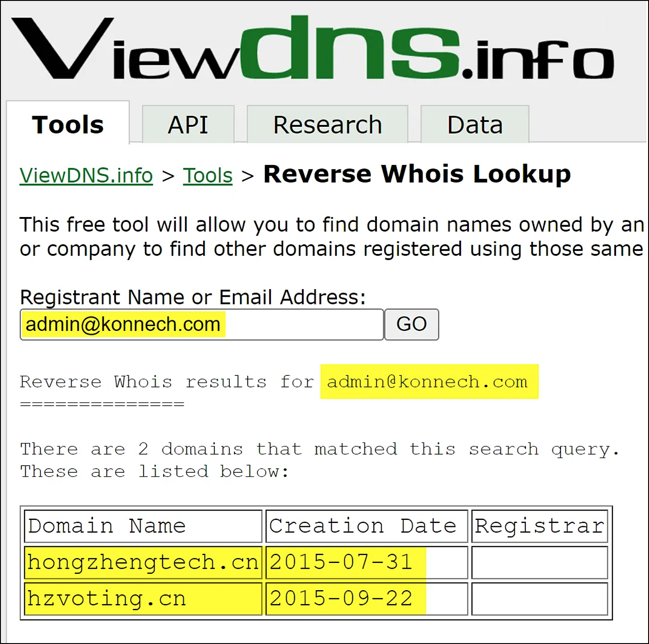Select the hongzhengtech.cn domain cell
Screen dimensions: 649x644
point(143,562)
